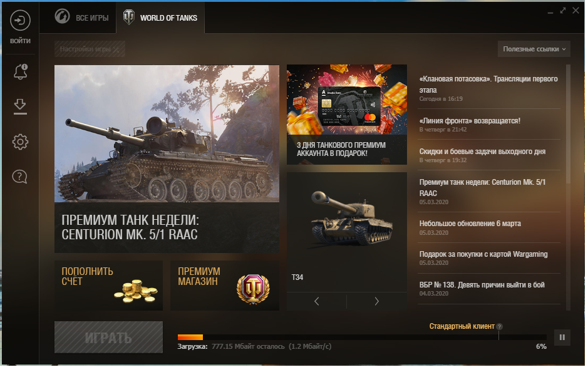Click the download progress bar
Image resolution: width=588 pixels, height=372 pixels.
362,337
